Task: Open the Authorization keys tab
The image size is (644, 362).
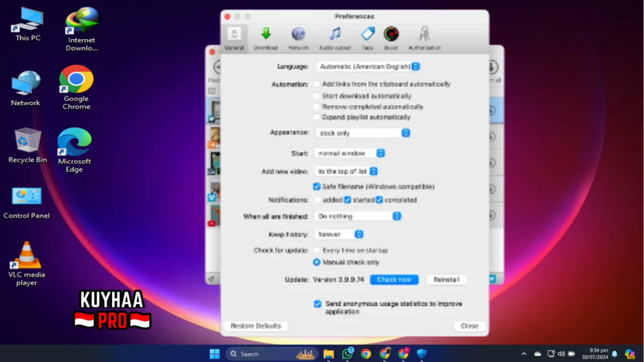Action: [424, 39]
